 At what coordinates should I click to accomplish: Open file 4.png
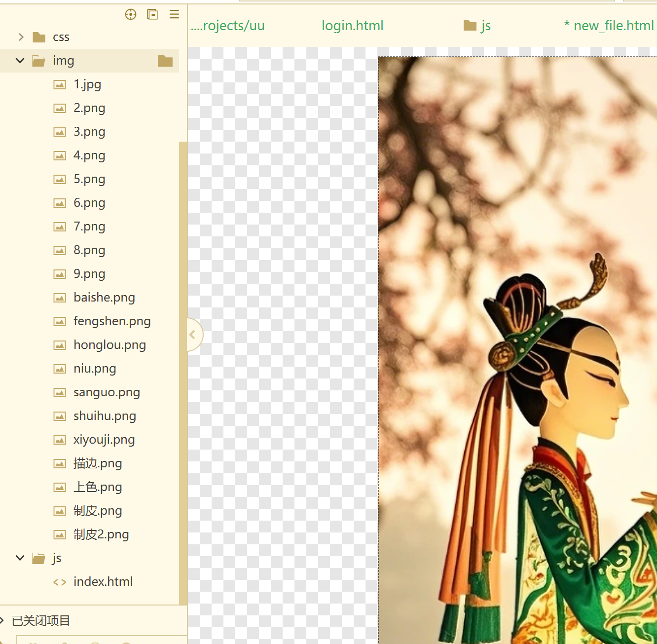(x=89, y=155)
